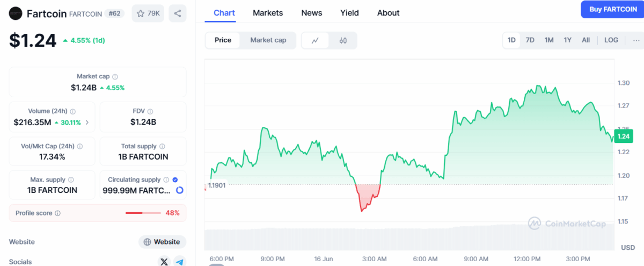Click the Buy FARTCOIN button

coord(612,9)
